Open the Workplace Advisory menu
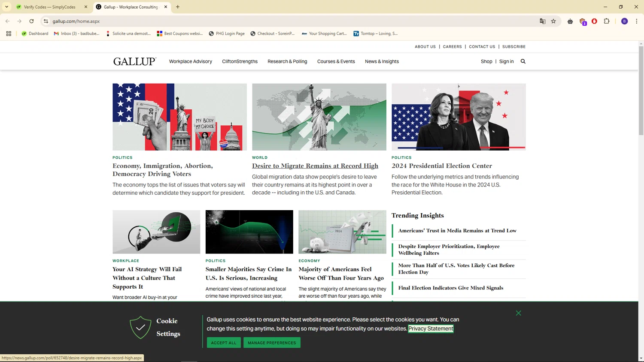The width and height of the screenshot is (644, 362). tap(191, 61)
